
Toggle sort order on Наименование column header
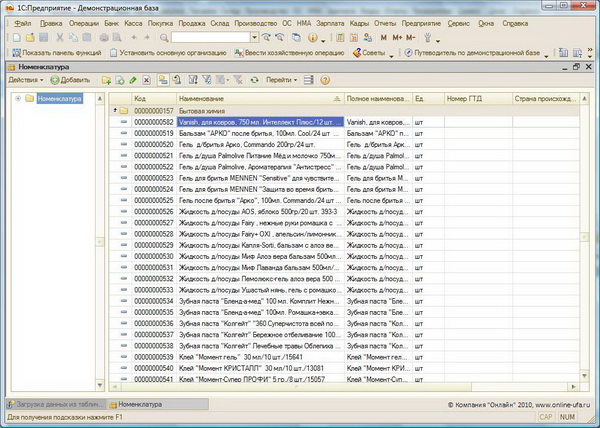click(x=260, y=99)
